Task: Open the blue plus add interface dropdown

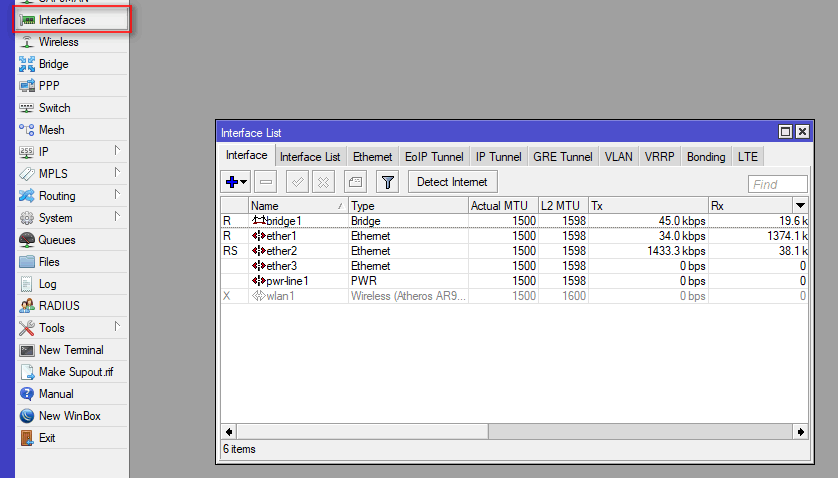Action: tap(236, 182)
